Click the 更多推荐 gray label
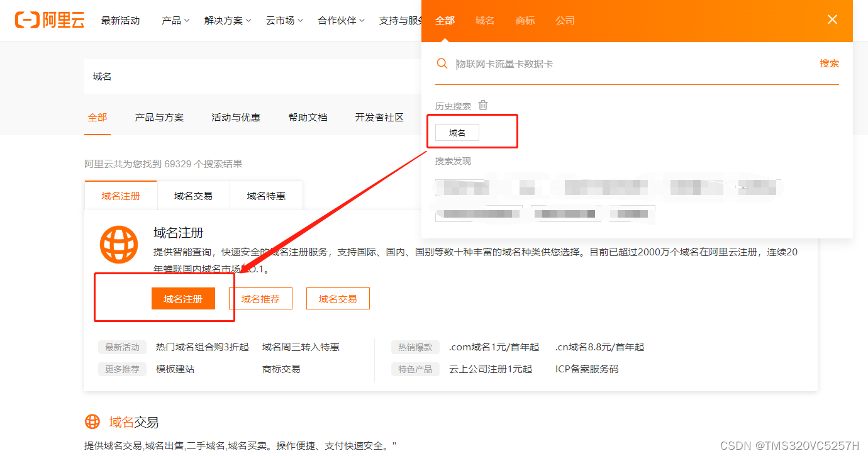 (x=122, y=369)
